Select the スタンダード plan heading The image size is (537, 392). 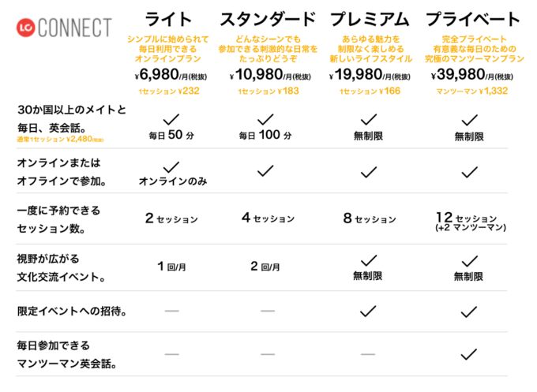[268, 19]
